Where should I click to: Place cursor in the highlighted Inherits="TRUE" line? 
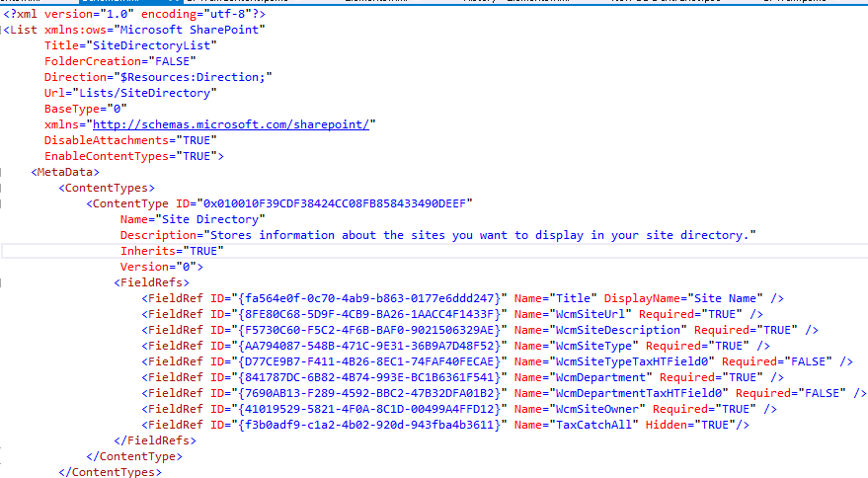(x=172, y=251)
